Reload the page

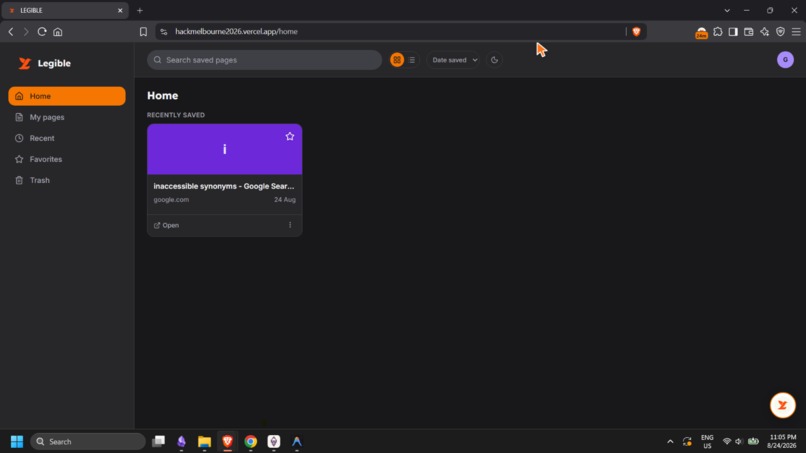pos(42,32)
